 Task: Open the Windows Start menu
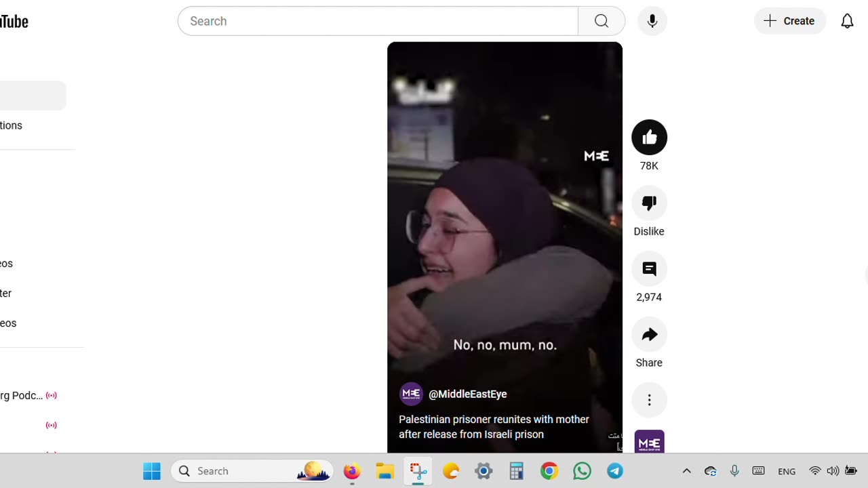click(x=152, y=471)
